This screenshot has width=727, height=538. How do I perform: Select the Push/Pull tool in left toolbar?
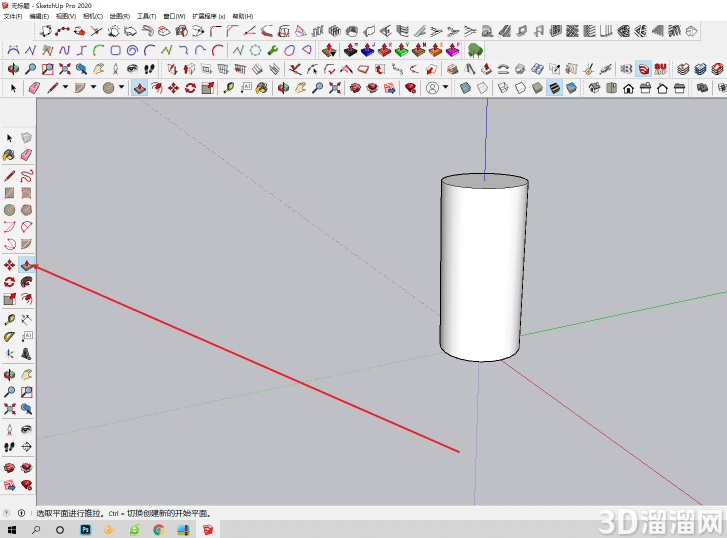26,265
